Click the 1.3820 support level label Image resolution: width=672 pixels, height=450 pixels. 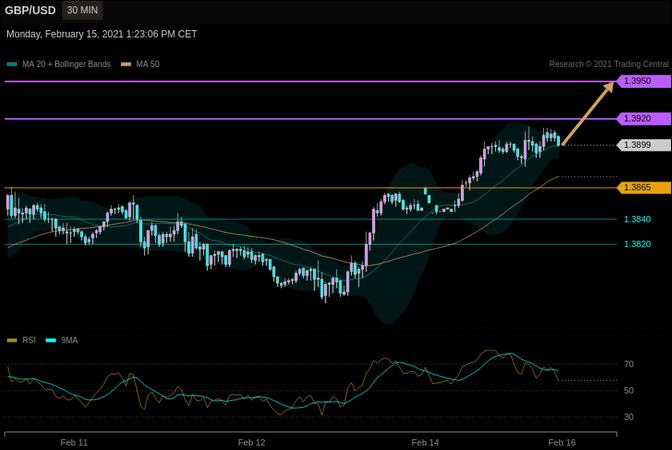pos(637,244)
